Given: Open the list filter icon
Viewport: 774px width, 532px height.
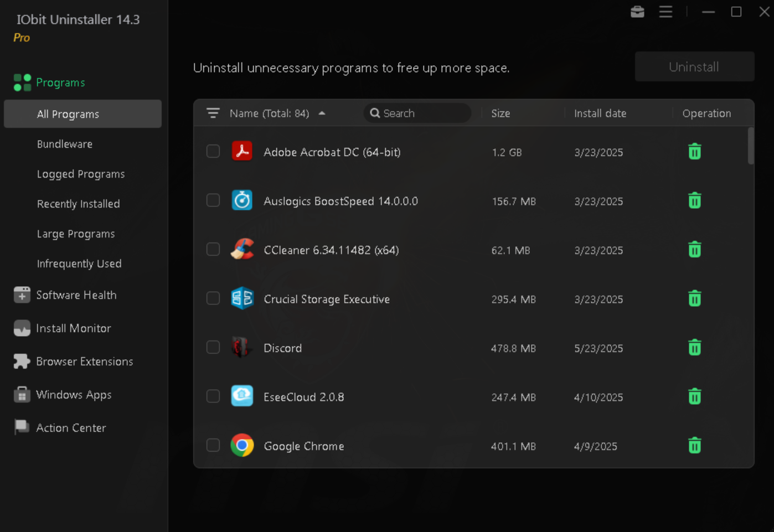Looking at the screenshot, I should (213, 113).
